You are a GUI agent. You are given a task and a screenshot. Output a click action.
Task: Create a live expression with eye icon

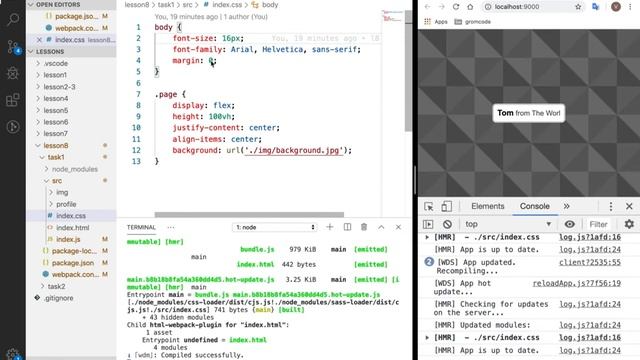tap(569, 224)
